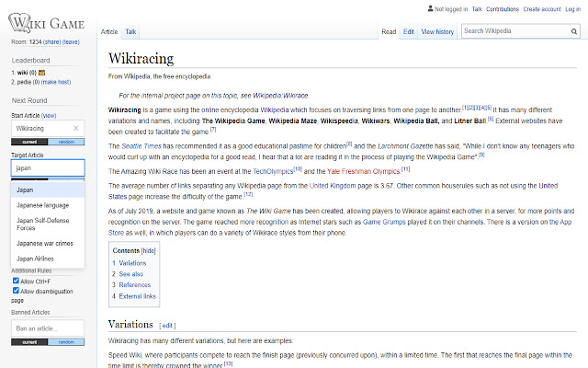Click the host crown icon next to wiki
Image resolution: width=588 pixels, height=368 pixels.
click(x=41, y=73)
